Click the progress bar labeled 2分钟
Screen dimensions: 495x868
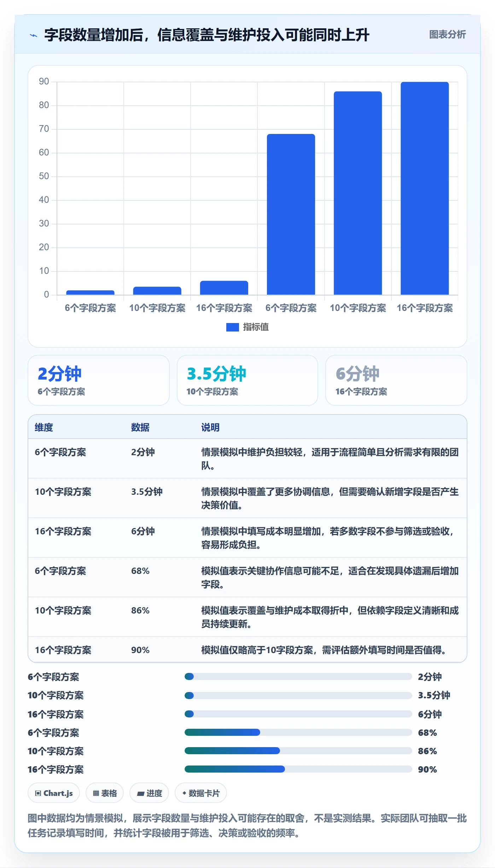point(298,676)
